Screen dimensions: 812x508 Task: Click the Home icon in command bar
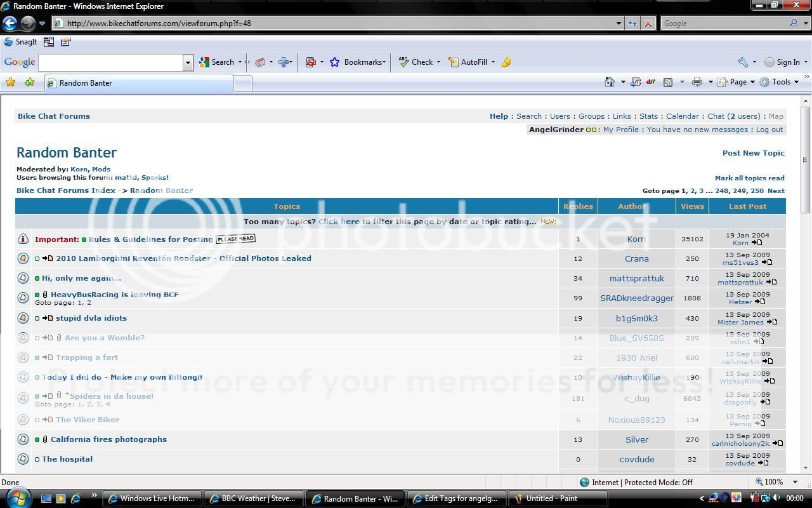click(610, 82)
